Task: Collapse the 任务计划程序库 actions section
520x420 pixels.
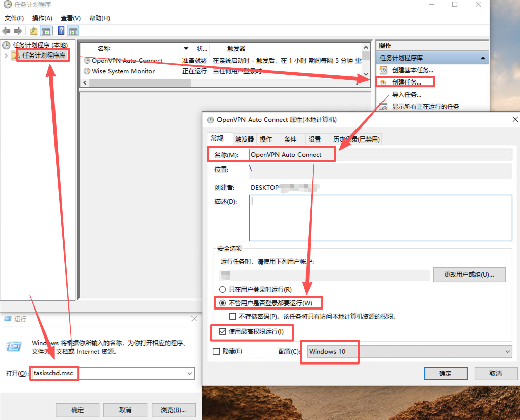Action: click(482, 58)
